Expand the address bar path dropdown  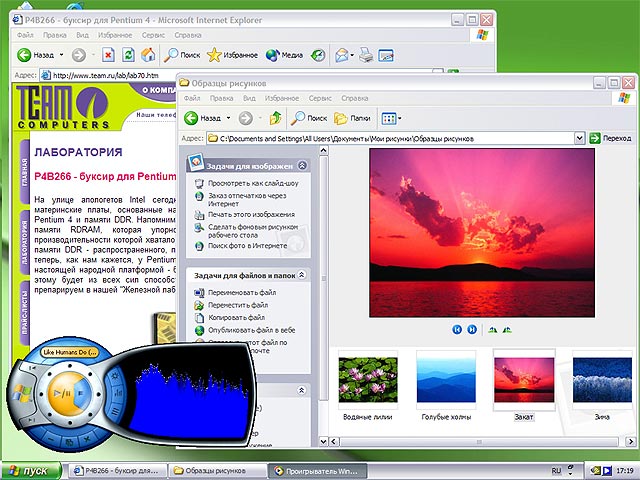581,138
